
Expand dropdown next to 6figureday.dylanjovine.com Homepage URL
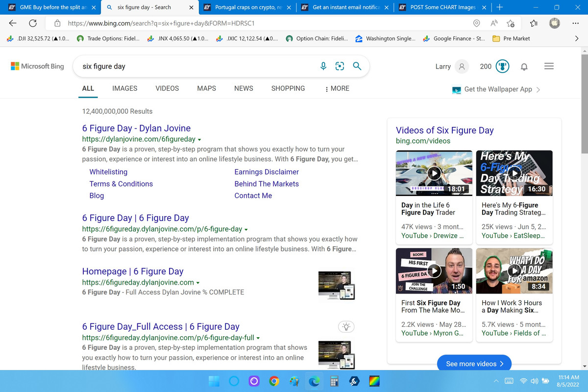tap(198, 283)
